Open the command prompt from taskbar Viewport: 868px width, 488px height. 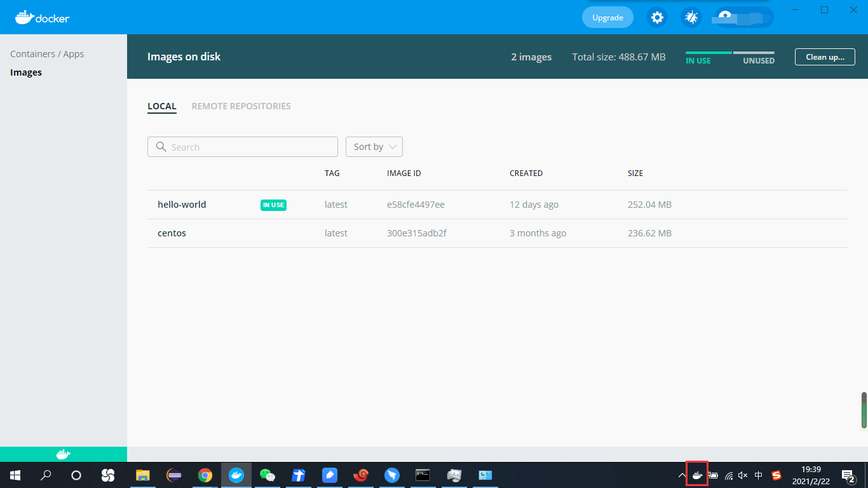coord(423,475)
